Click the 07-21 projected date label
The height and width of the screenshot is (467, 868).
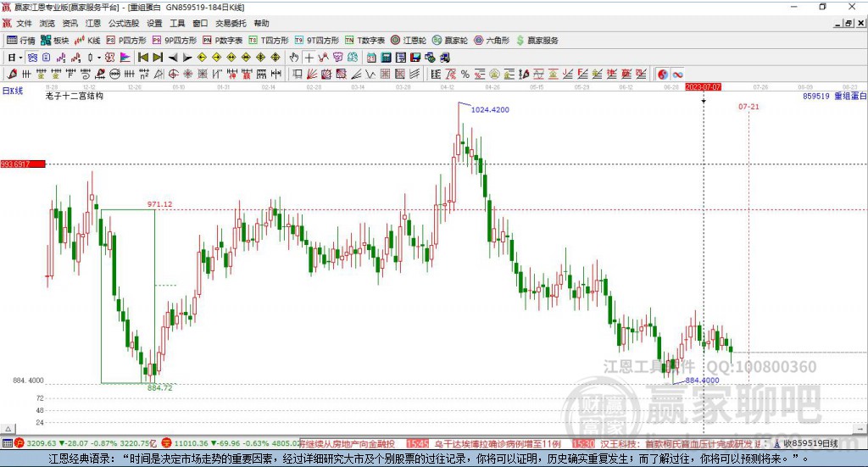pos(748,106)
